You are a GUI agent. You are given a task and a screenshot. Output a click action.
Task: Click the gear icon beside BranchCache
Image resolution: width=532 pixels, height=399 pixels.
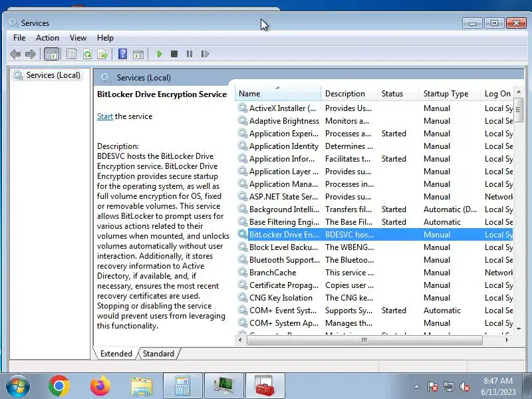[x=242, y=272]
